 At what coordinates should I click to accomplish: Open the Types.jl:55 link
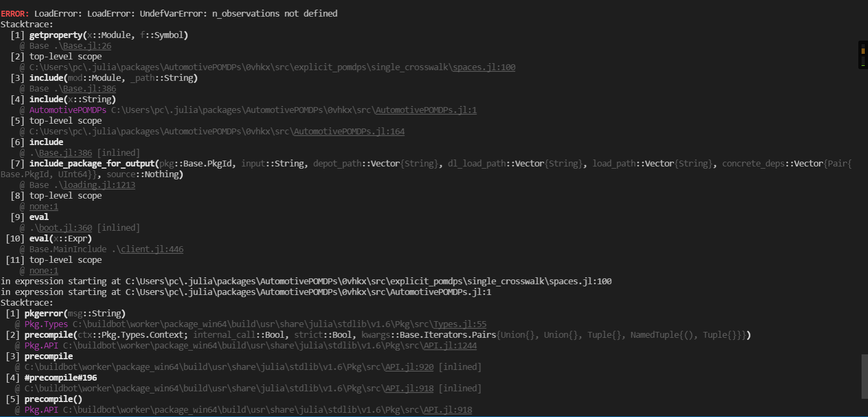[460, 324]
